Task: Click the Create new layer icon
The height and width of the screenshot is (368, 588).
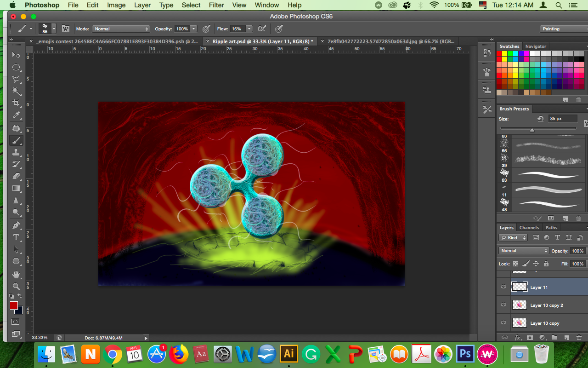Action: click(x=566, y=337)
